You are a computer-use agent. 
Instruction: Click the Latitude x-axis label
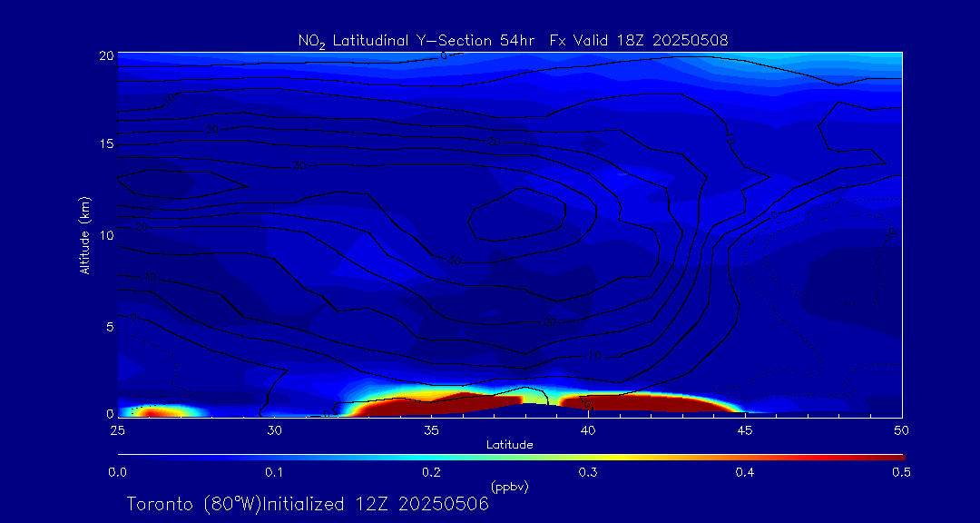tap(509, 444)
